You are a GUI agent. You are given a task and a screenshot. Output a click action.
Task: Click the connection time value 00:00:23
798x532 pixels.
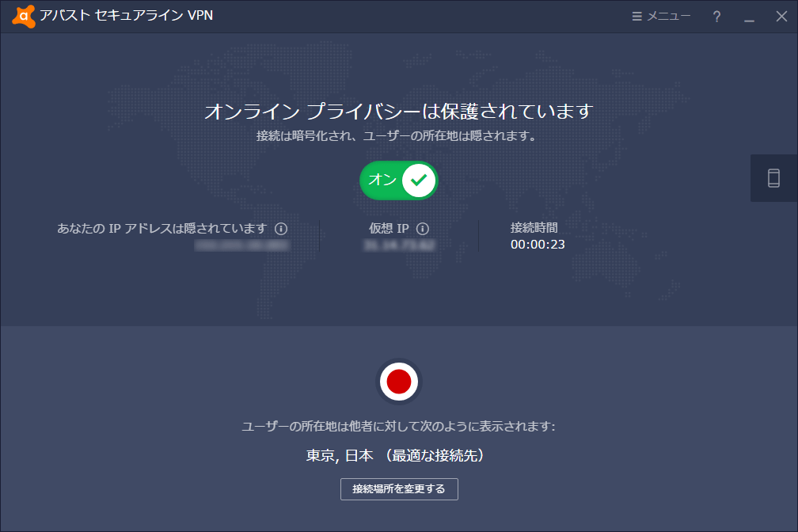coord(538,245)
